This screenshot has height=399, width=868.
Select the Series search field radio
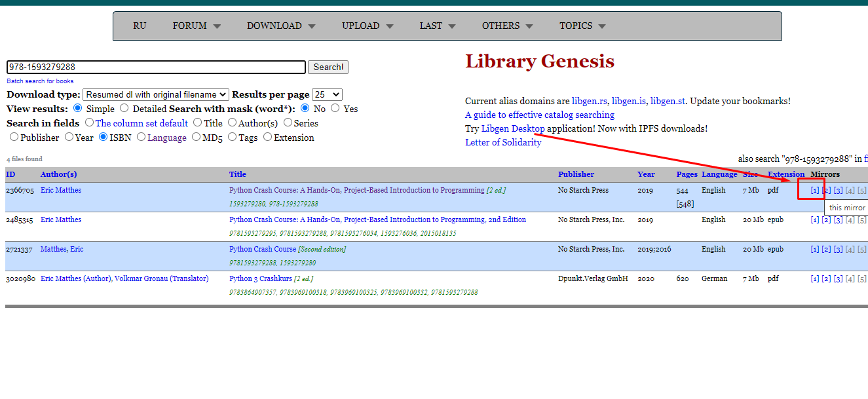point(288,123)
